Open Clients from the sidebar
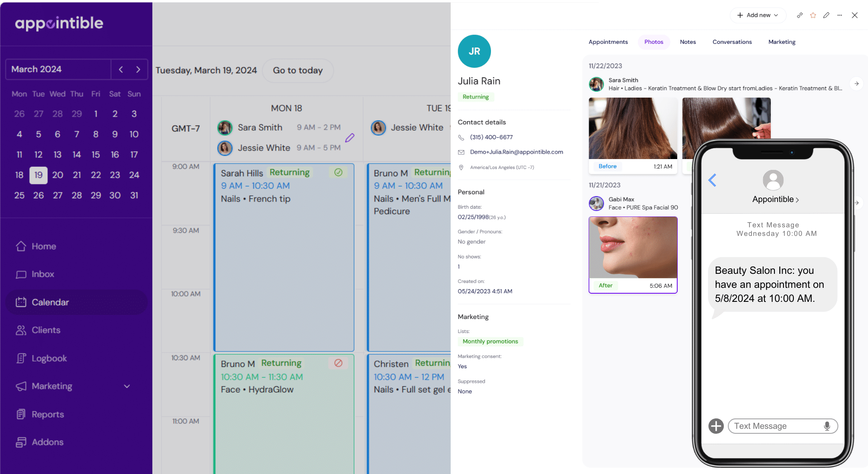Image resolution: width=868 pixels, height=474 pixels. (x=46, y=330)
